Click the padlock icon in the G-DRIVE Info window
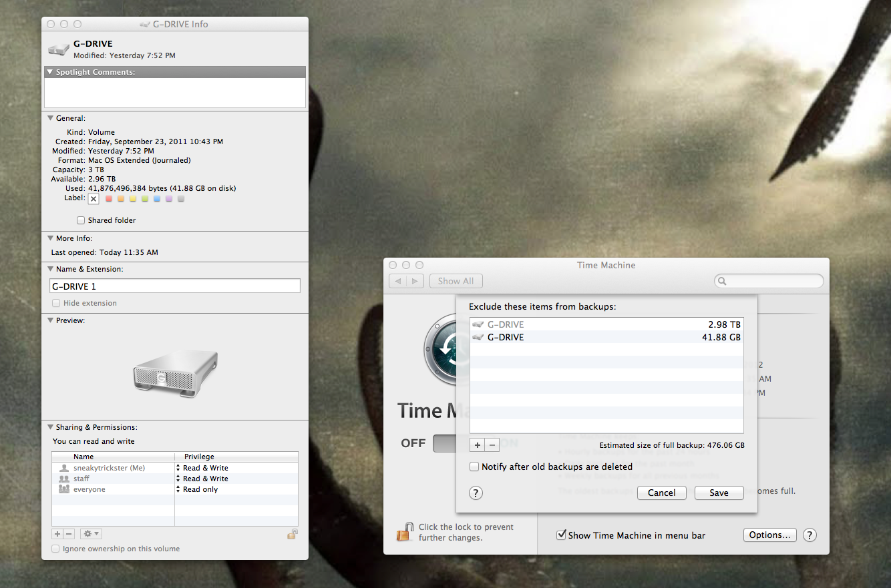 pyautogui.click(x=292, y=533)
